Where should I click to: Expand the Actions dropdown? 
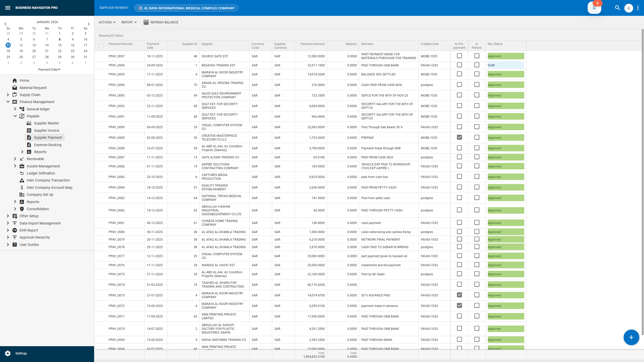(107, 22)
